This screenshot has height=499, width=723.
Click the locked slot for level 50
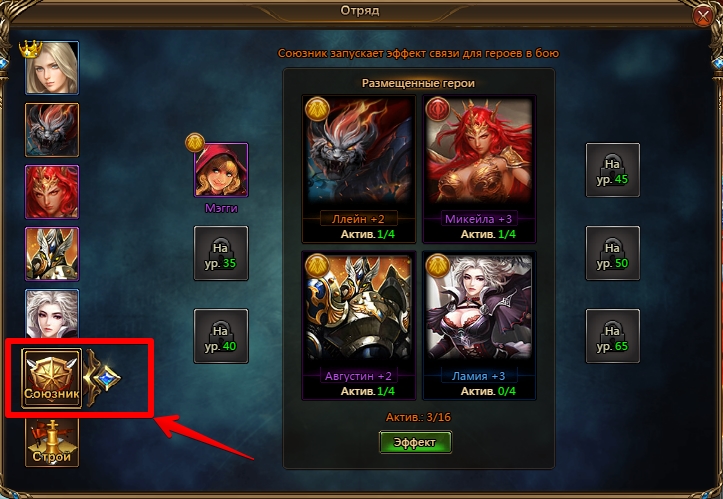point(613,253)
